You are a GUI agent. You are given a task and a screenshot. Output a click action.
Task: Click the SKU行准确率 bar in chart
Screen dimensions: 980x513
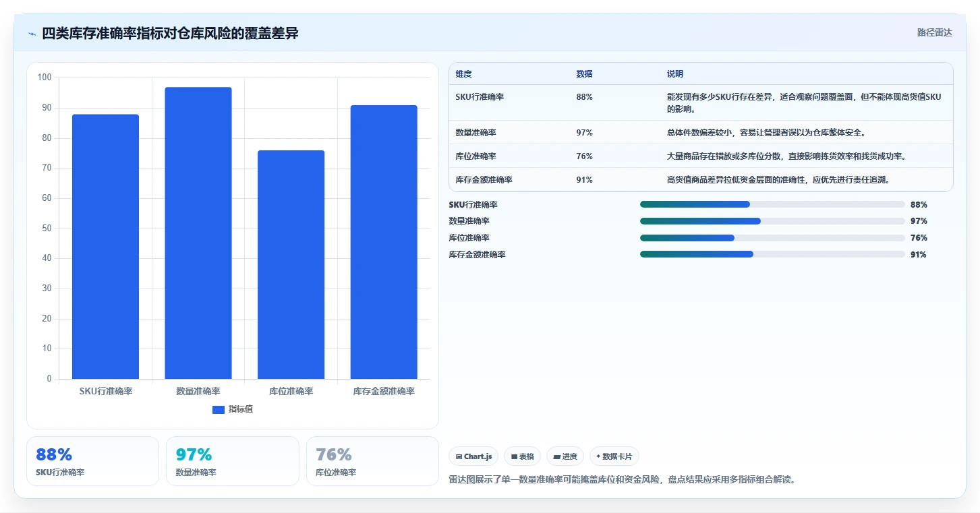pyautogui.click(x=105, y=247)
